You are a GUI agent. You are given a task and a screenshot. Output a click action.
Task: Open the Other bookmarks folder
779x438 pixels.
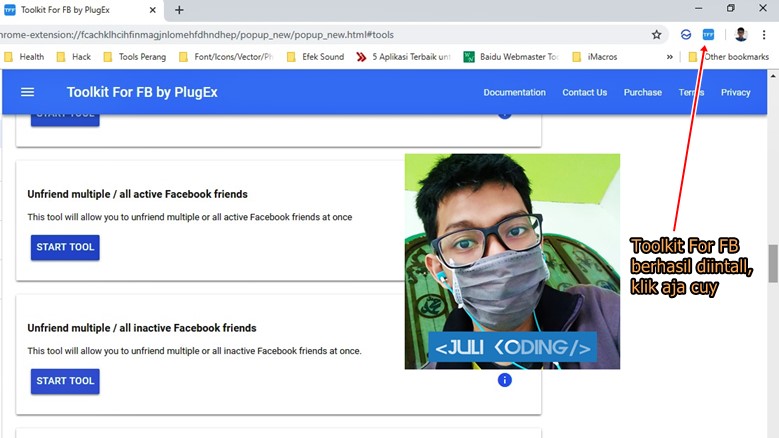click(729, 57)
